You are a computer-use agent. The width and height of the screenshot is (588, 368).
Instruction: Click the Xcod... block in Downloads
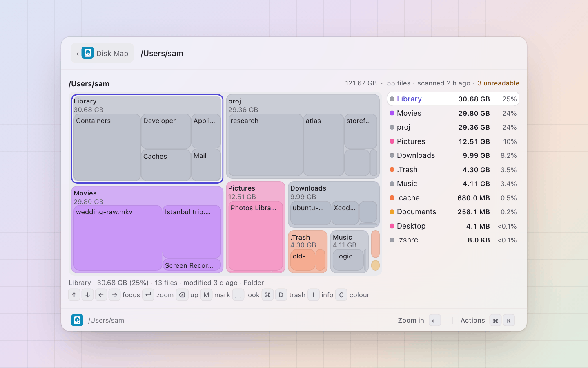345,213
